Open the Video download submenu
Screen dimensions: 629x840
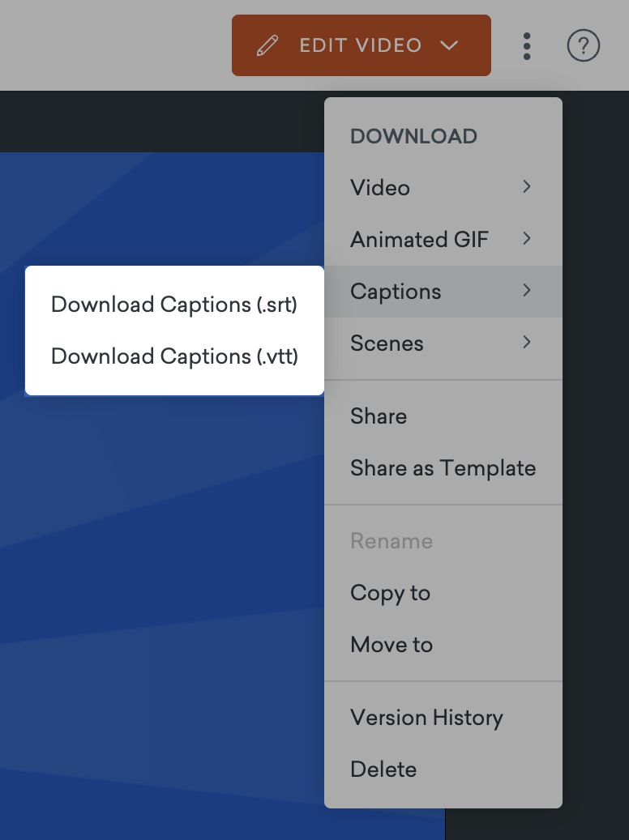pos(443,187)
